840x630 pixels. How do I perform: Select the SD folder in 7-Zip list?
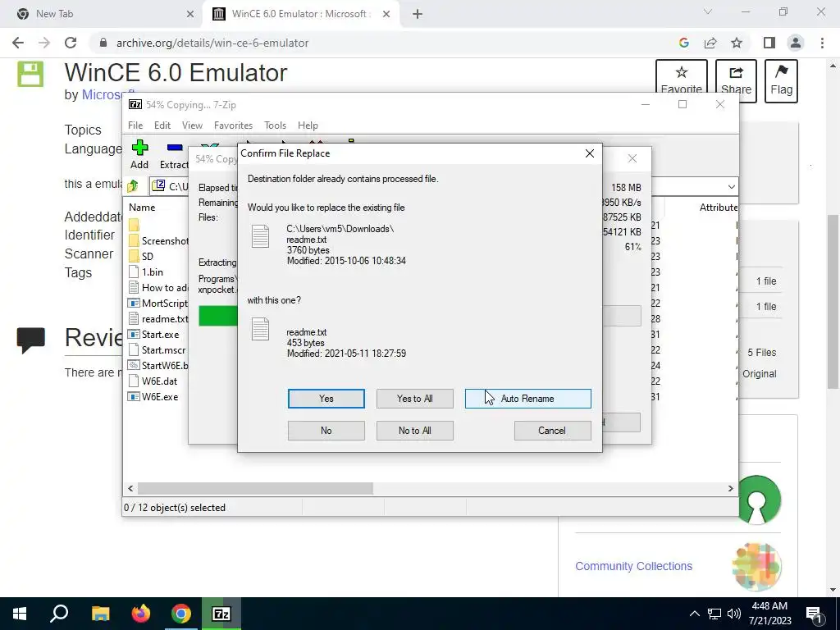[148, 257]
